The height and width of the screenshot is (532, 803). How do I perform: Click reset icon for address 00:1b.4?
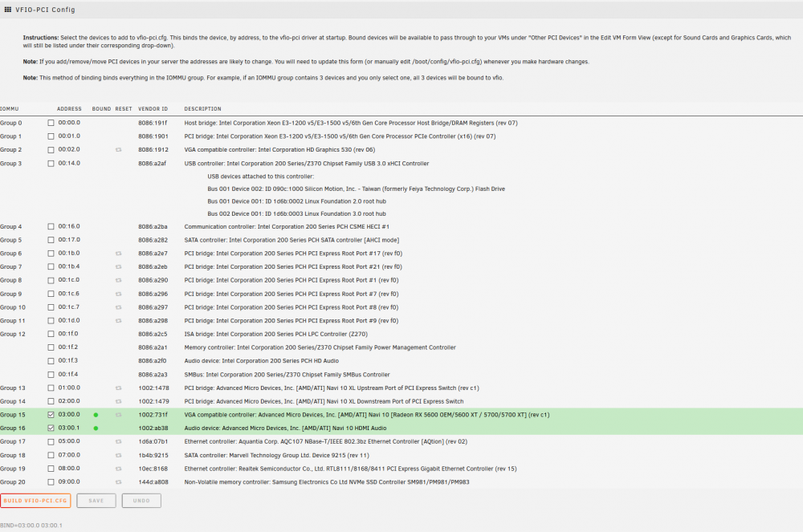(x=118, y=266)
